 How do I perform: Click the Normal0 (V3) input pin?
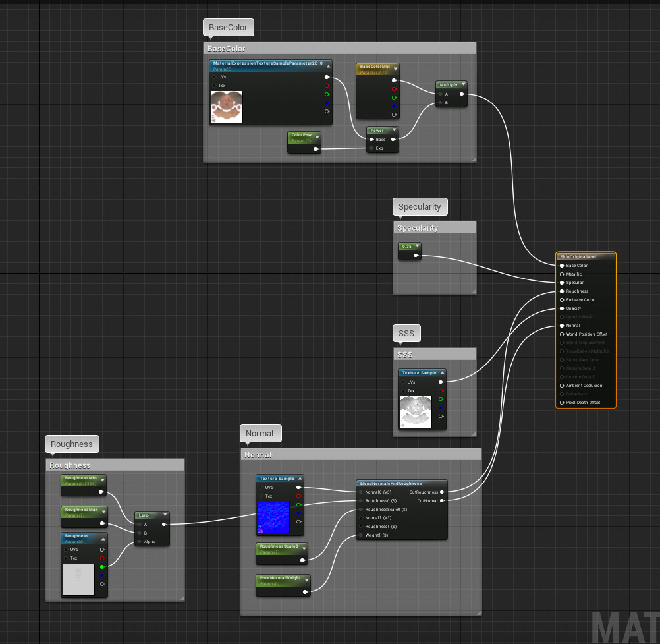[361, 492]
